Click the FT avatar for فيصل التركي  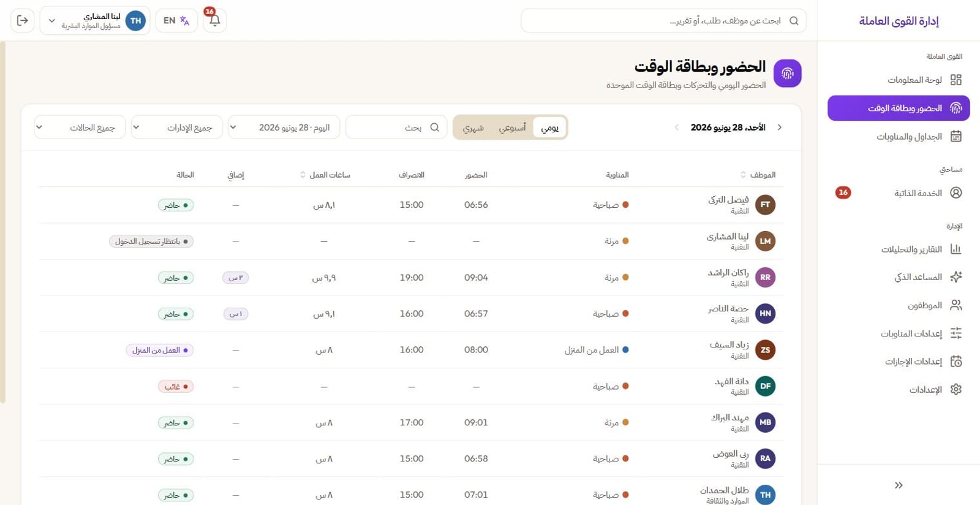(765, 205)
